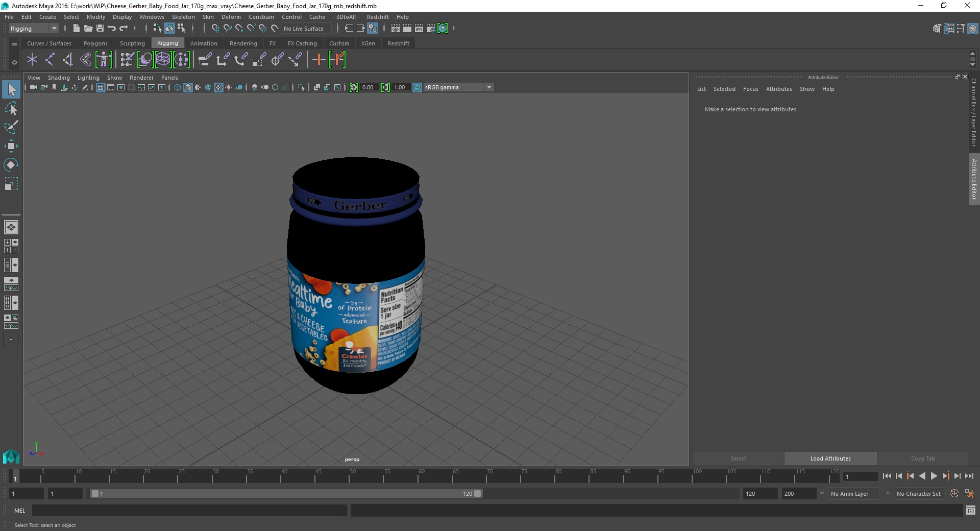Toggle Use All Lights bulb icon

point(229,87)
